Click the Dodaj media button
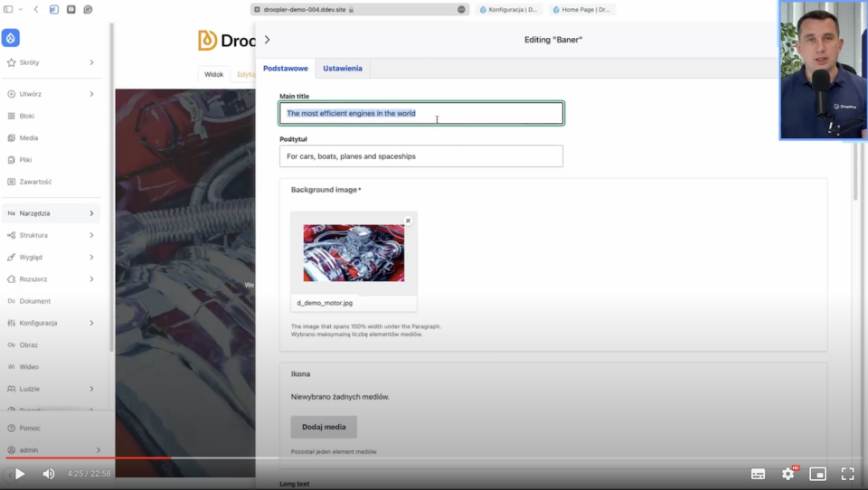The height and width of the screenshot is (490, 868). [x=324, y=427]
